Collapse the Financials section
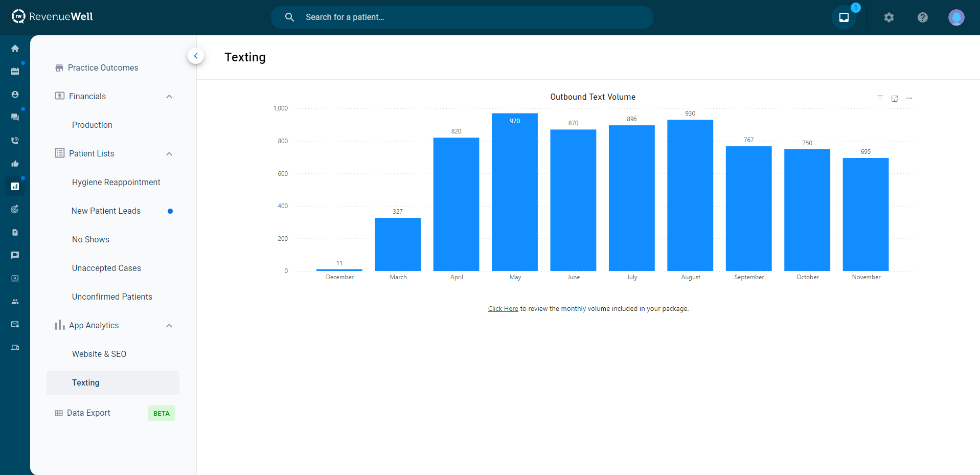This screenshot has width=980, height=475. tap(169, 97)
